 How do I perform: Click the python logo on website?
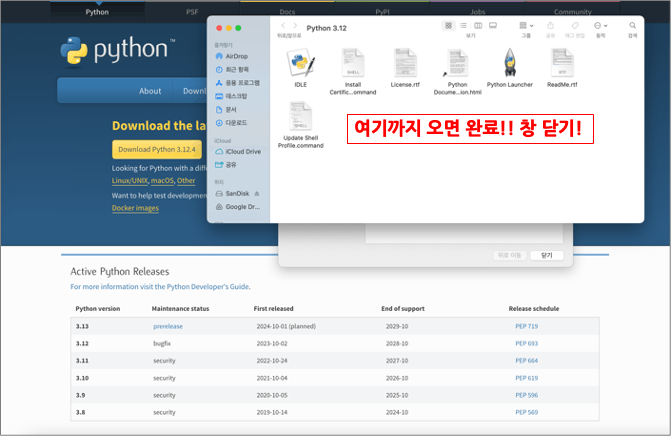coord(118,51)
